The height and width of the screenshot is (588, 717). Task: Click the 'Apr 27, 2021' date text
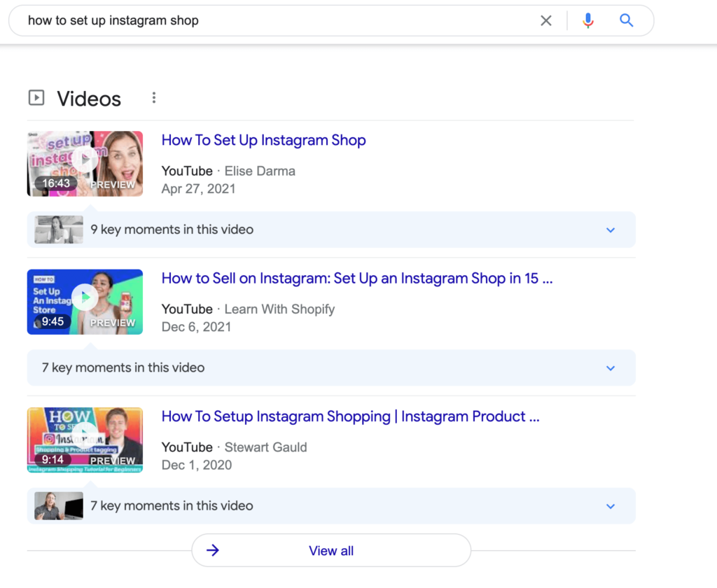198,189
